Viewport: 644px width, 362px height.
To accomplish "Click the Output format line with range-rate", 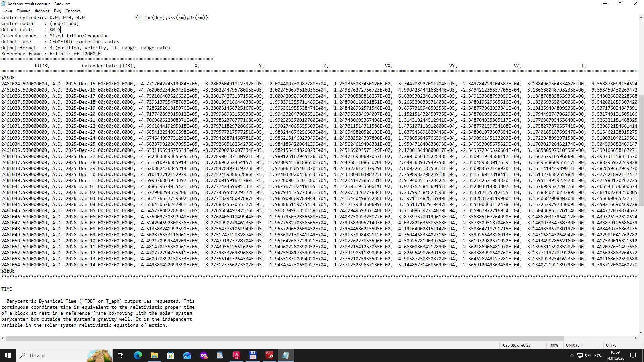I will point(86,48).
